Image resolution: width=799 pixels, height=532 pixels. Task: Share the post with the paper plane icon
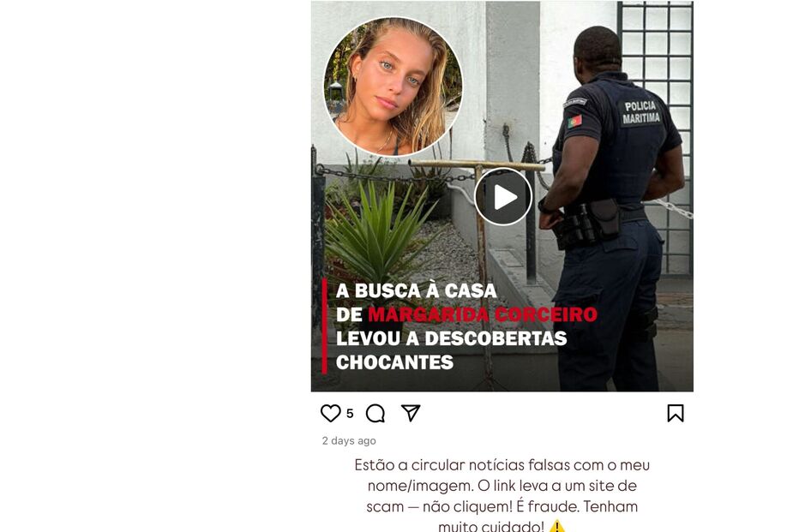click(411, 413)
